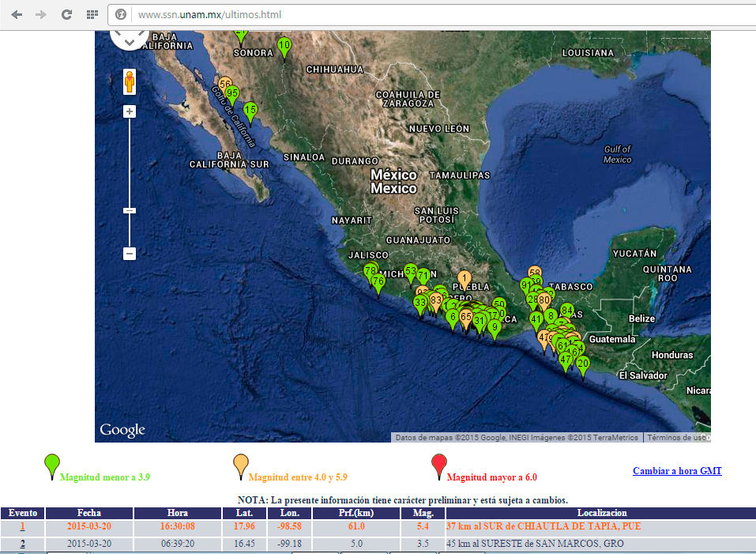Select earthquake marker 91 near Tabasco
This screenshot has height=554, width=756.
pyautogui.click(x=526, y=286)
